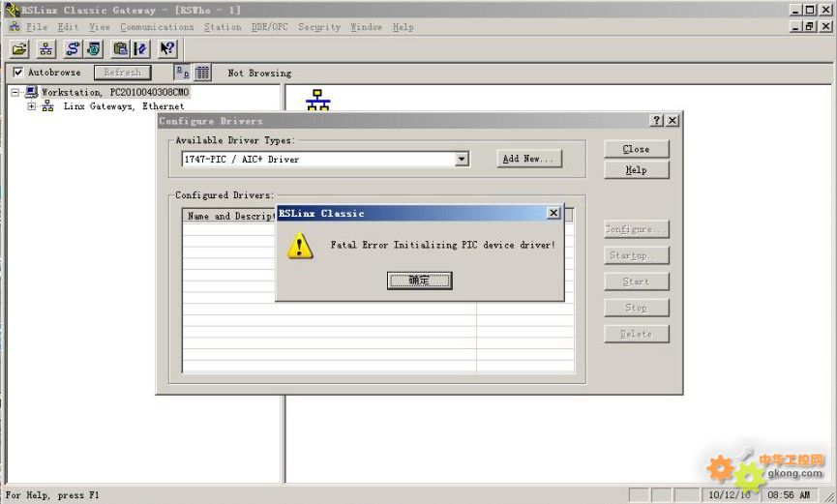Open the Edit DDE/OPC topic icon

pos(141,49)
